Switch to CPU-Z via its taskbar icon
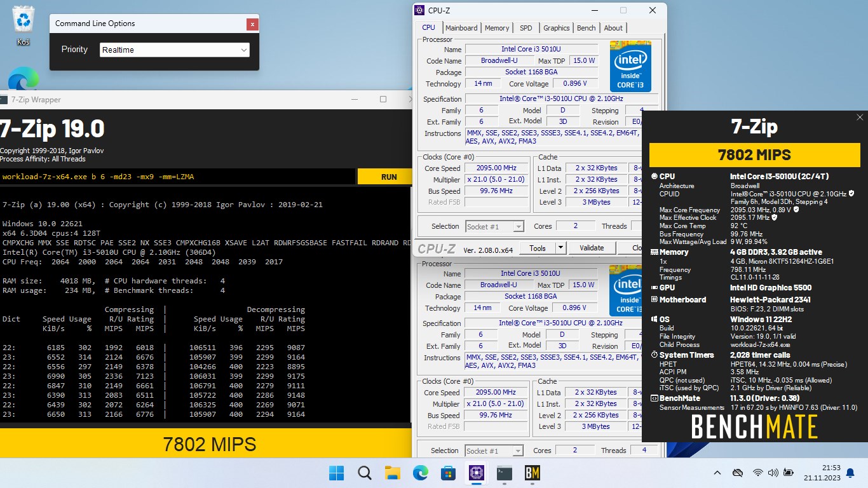This screenshot has height=488, width=868. point(476,473)
